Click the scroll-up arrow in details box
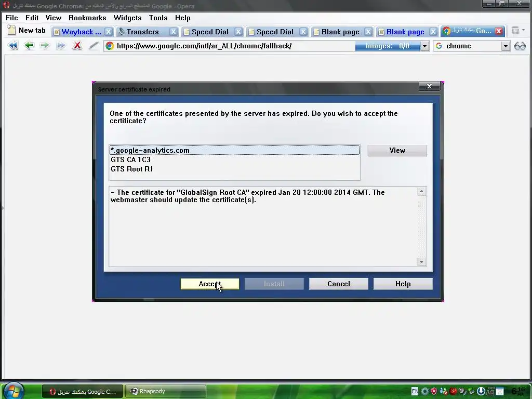Screen dimensions: 532x399 pos(421,192)
